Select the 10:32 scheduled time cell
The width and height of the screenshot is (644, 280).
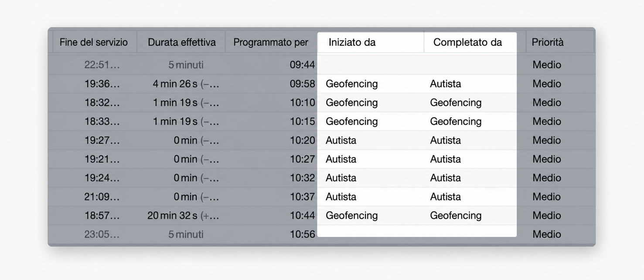(x=302, y=178)
